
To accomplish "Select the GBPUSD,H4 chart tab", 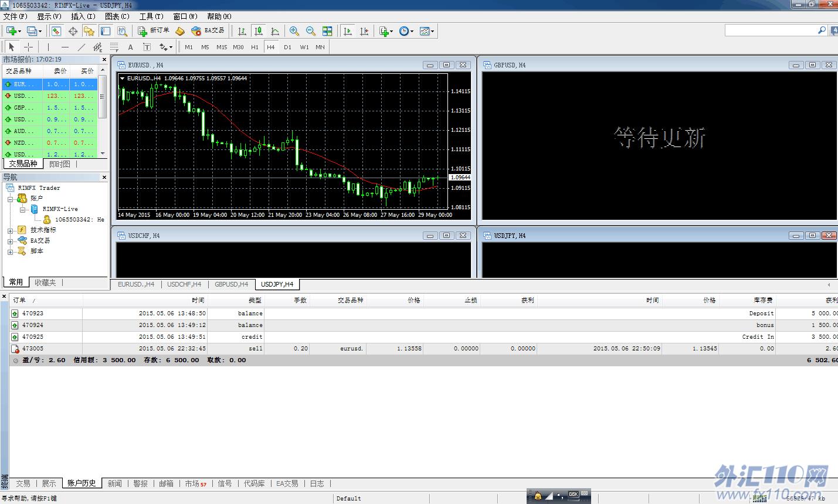I will 231,284.
